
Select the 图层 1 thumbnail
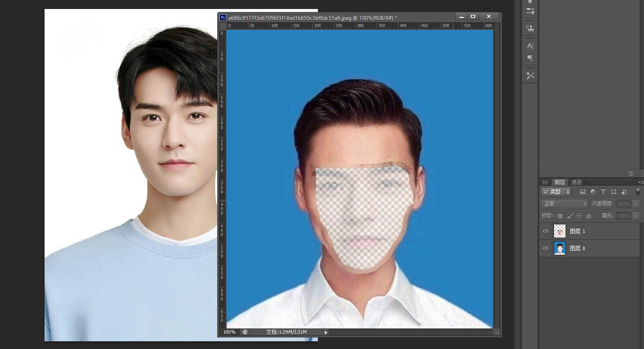pos(560,231)
